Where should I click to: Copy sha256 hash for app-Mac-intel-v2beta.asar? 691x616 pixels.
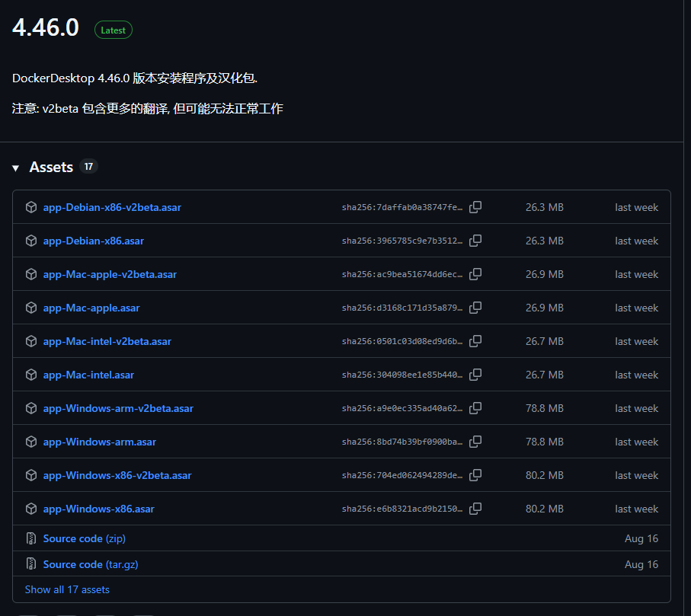pos(475,341)
